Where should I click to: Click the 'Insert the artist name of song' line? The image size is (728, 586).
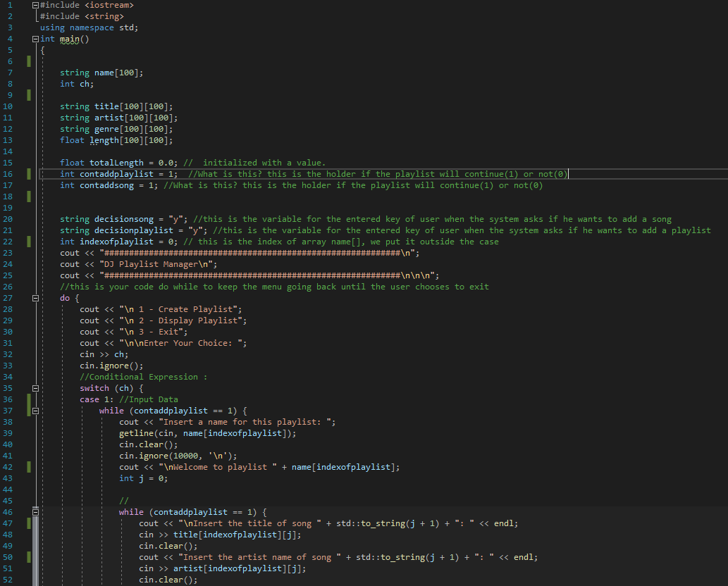point(338,557)
